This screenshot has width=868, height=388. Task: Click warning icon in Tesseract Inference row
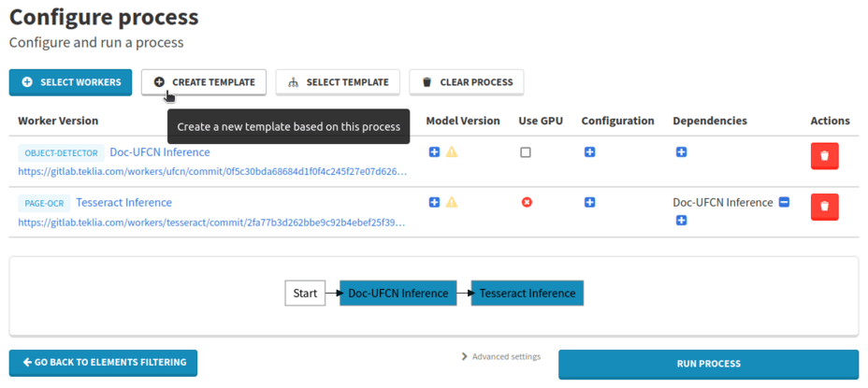point(452,203)
